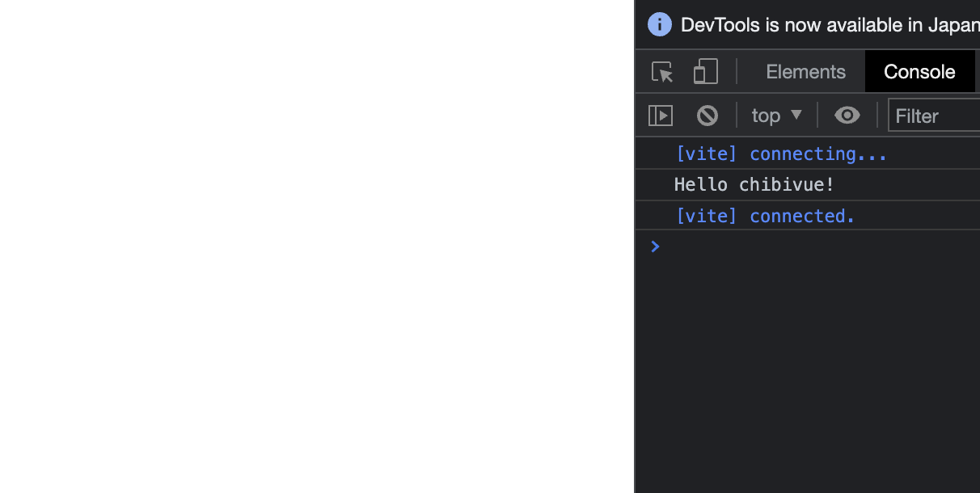Click the empty console output area
The width and height of the screenshot is (980, 493).
click(x=809, y=364)
